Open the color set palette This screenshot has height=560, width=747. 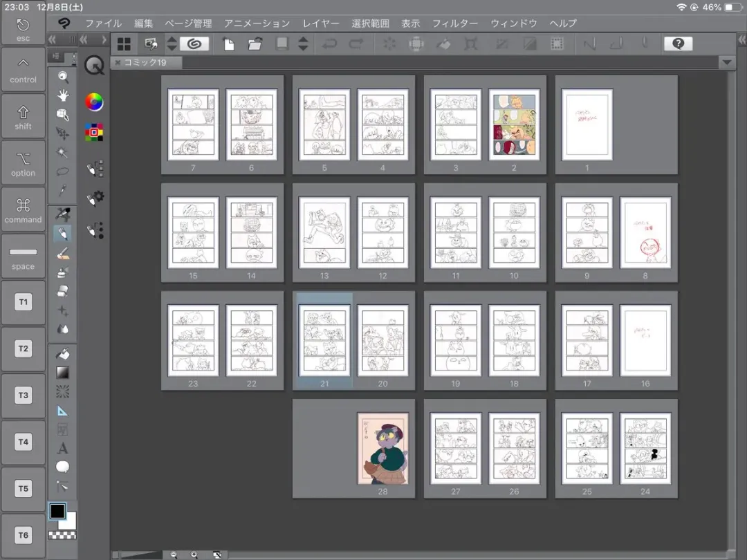(x=94, y=132)
